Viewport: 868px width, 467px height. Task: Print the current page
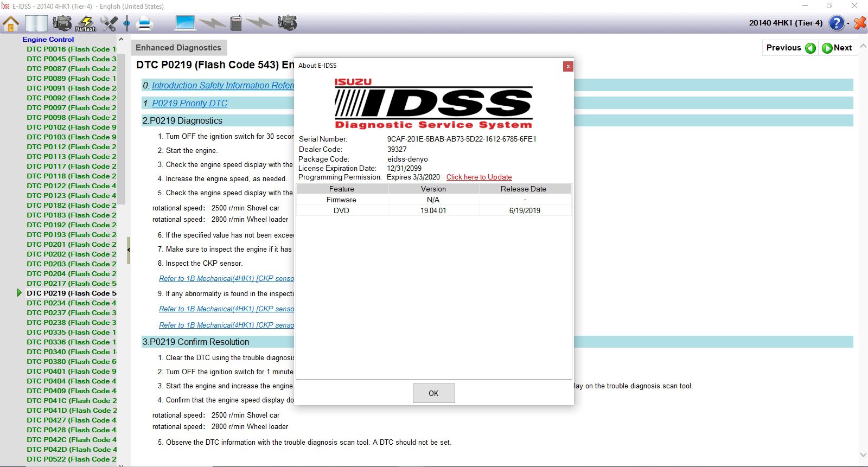145,23
